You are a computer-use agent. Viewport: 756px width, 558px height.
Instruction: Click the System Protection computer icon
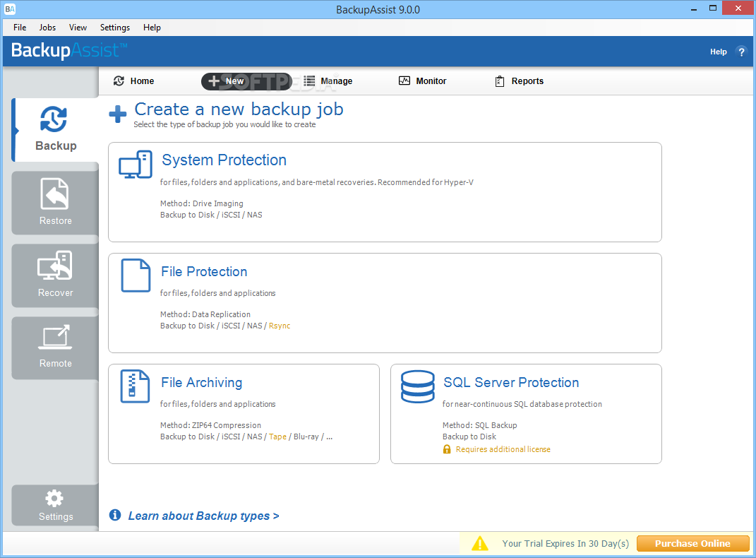136,165
